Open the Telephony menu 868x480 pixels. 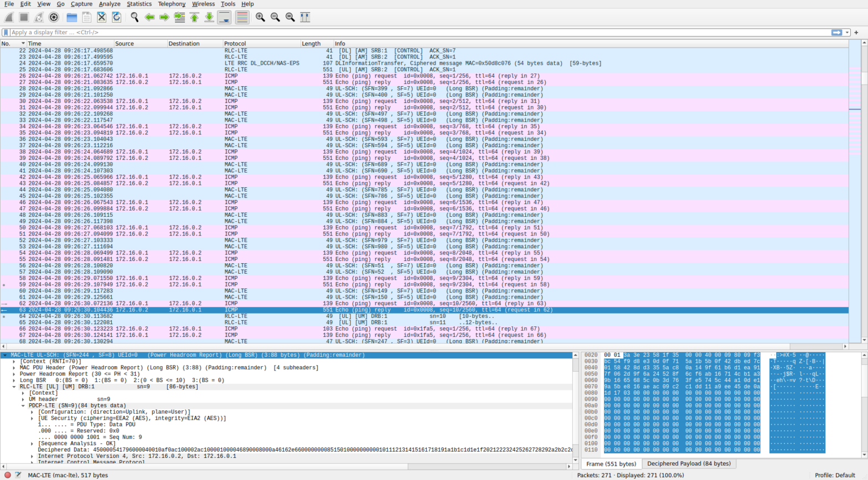click(172, 4)
